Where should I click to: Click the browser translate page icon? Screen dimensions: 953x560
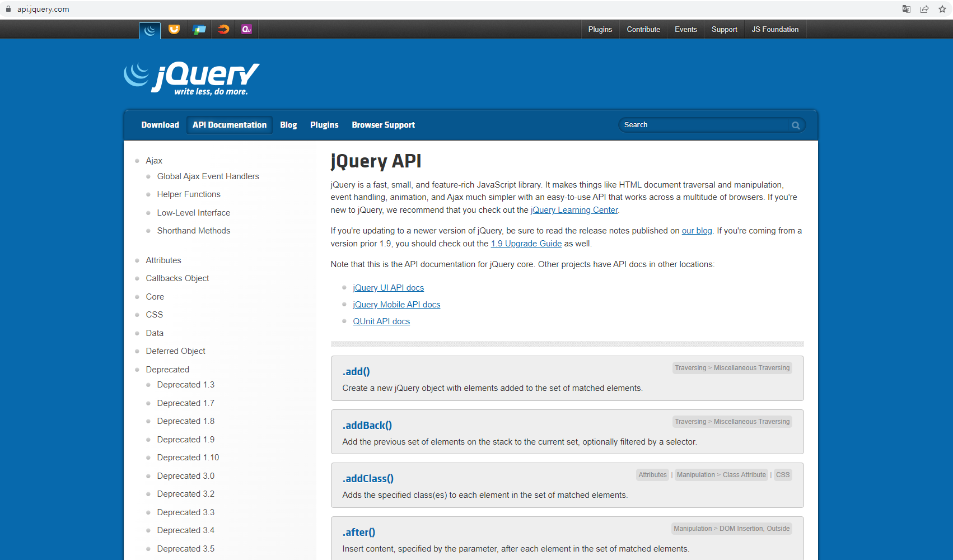(907, 9)
